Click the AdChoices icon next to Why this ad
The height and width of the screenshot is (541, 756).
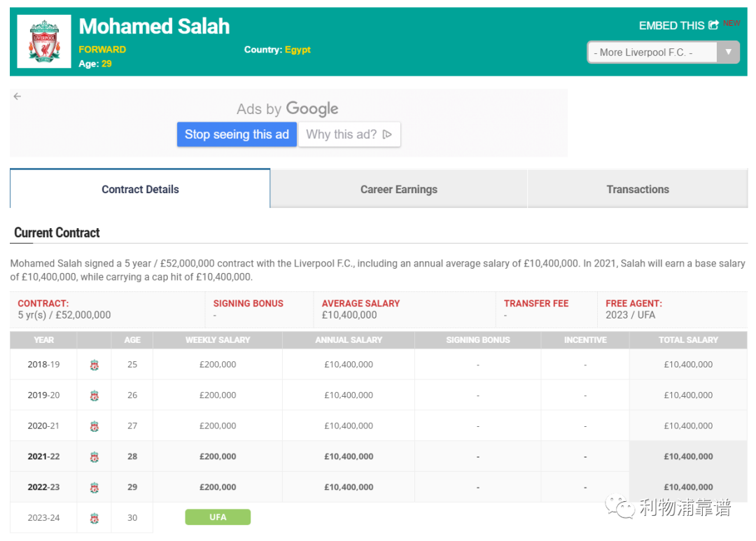387,134
